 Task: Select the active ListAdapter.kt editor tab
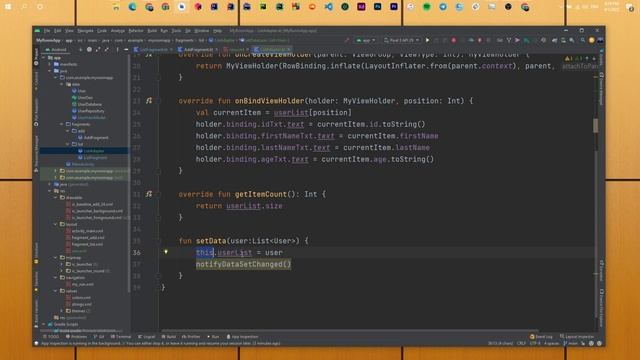[x=273, y=50]
